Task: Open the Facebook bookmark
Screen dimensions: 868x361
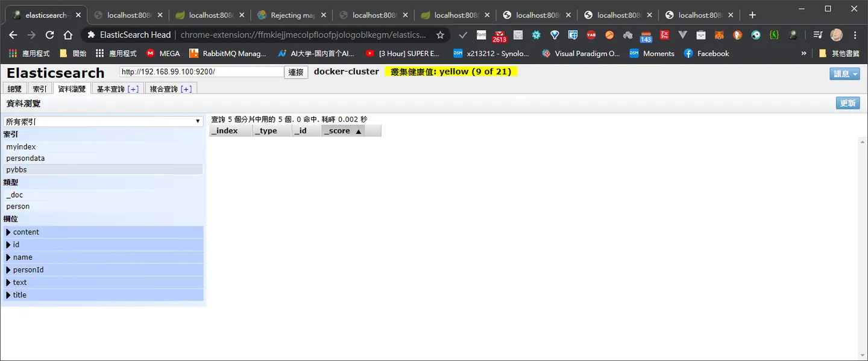Action: (706, 54)
